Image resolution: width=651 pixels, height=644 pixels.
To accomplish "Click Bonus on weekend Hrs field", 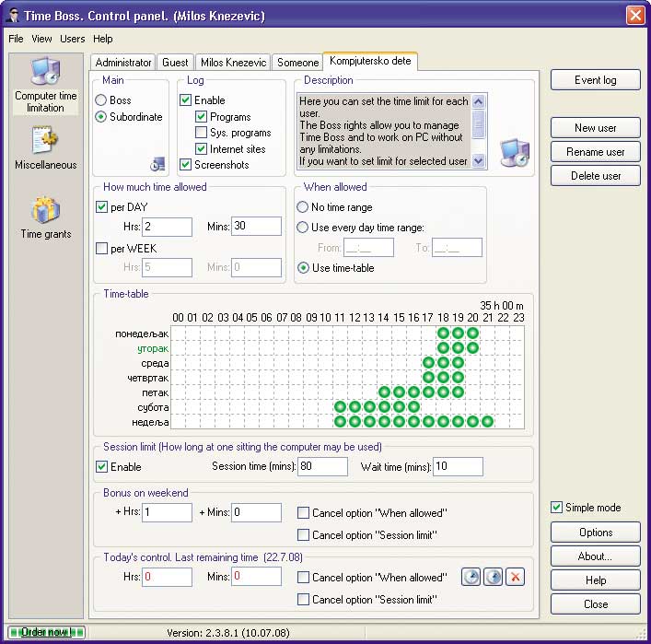I will click(167, 512).
